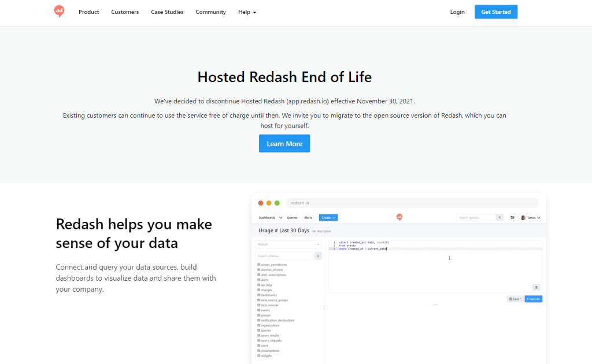Select the queries table in the schema list
The image size is (592, 364).
pyautogui.click(x=266, y=330)
